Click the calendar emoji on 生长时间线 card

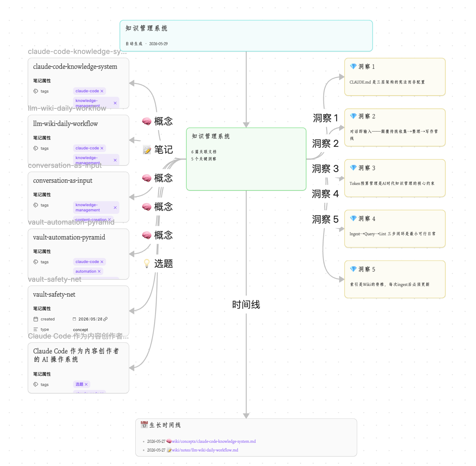(x=144, y=425)
